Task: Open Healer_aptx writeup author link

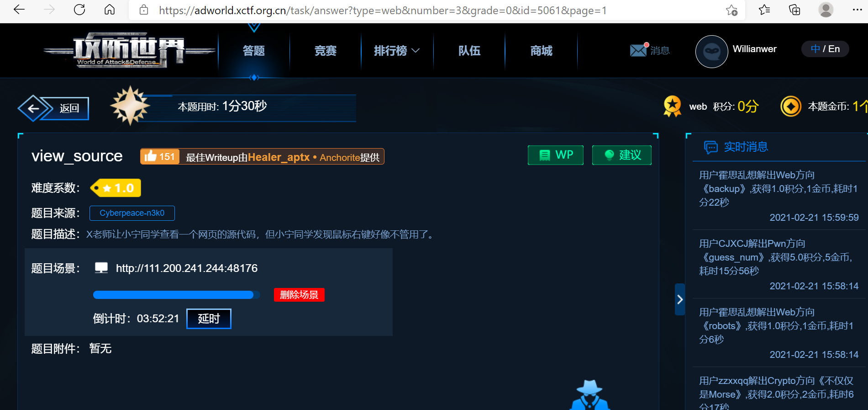Action: click(279, 157)
